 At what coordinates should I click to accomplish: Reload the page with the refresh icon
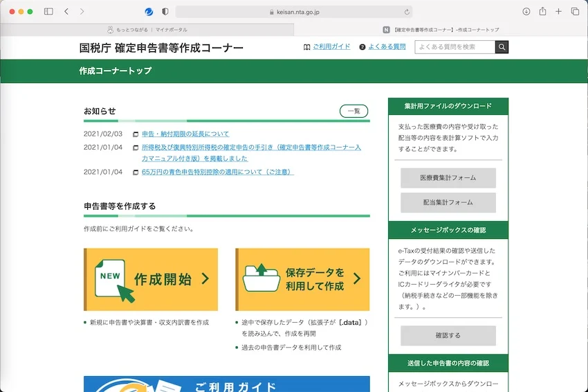click(x=407, y=12)
